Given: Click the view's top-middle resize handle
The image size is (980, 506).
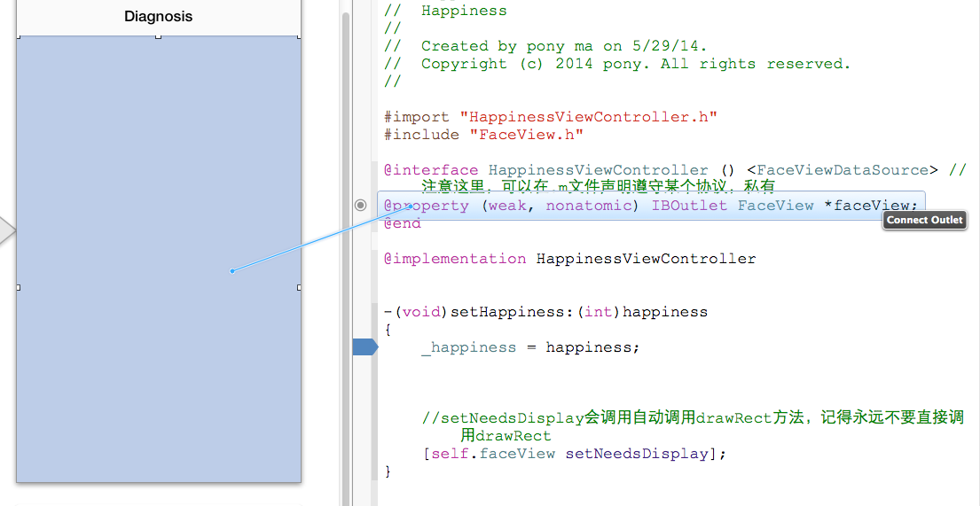Looking at the screenshot, I should [158, 37].
